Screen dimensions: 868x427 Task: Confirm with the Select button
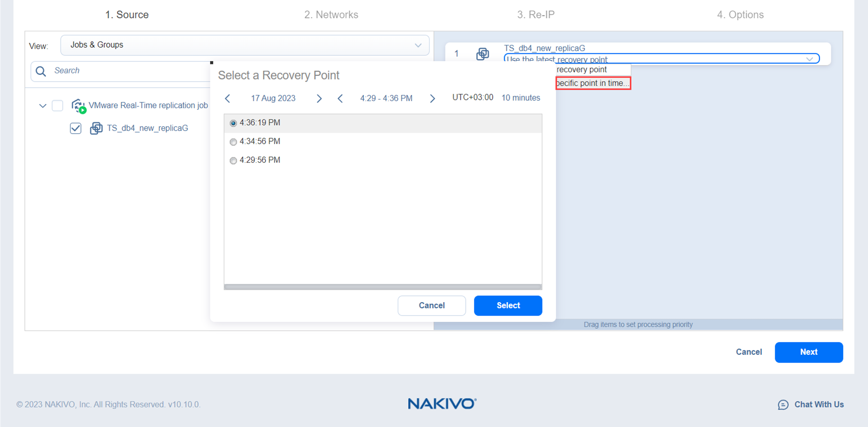(x=508, y=305)
